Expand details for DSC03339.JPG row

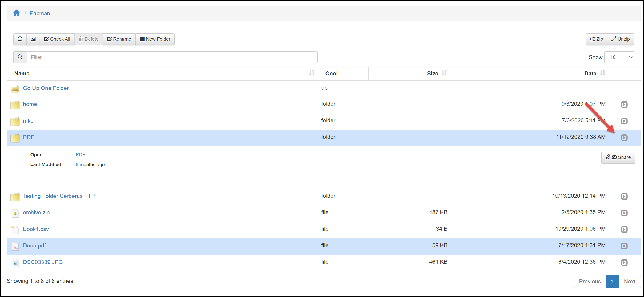pos(624,262)
